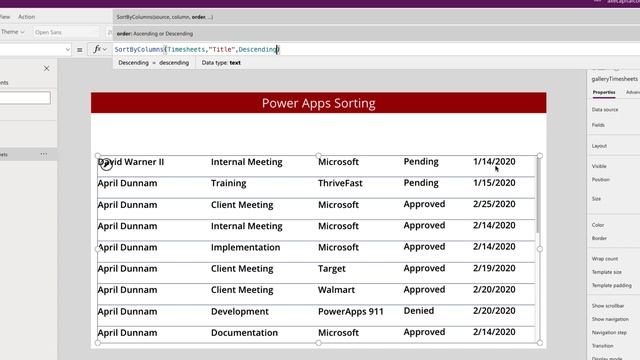Select the Documentation cell
The image size is (640, 360).
click(x=244, y=333)
